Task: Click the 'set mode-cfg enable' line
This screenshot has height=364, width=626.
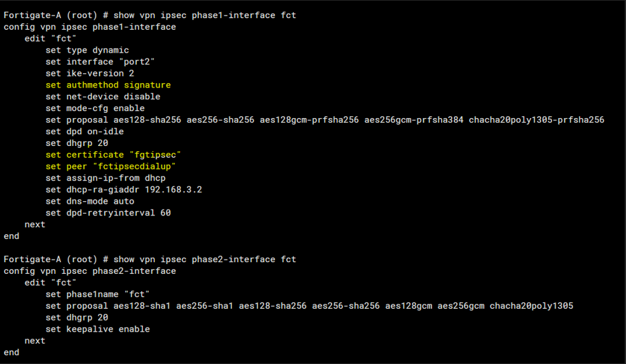Action: pos(95,108)
